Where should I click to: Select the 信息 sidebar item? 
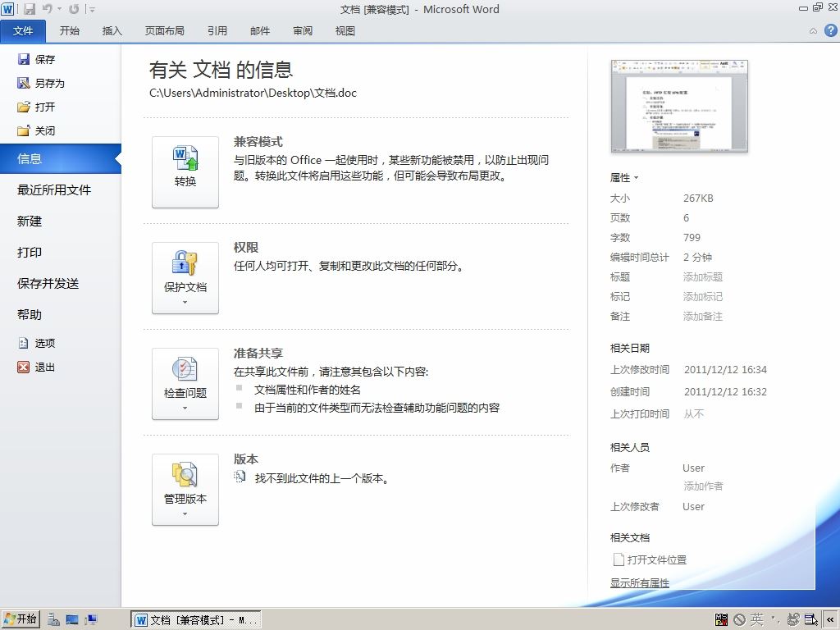61,158
